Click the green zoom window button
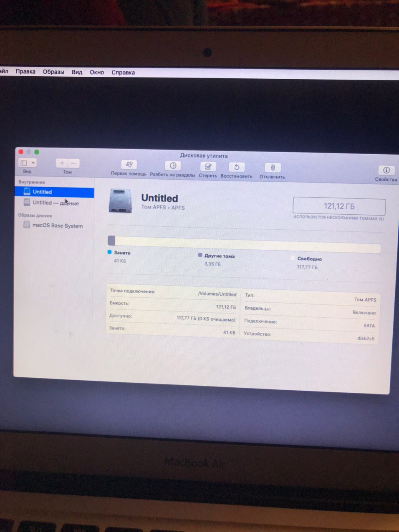The image size is (399, 532). click(x=37, y=152)
